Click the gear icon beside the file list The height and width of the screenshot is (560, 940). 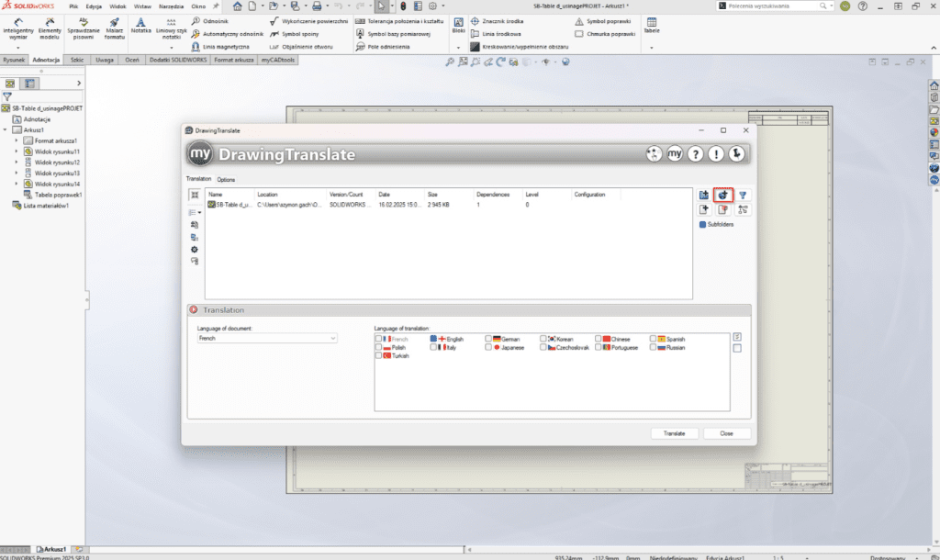[x=195, y=250]
